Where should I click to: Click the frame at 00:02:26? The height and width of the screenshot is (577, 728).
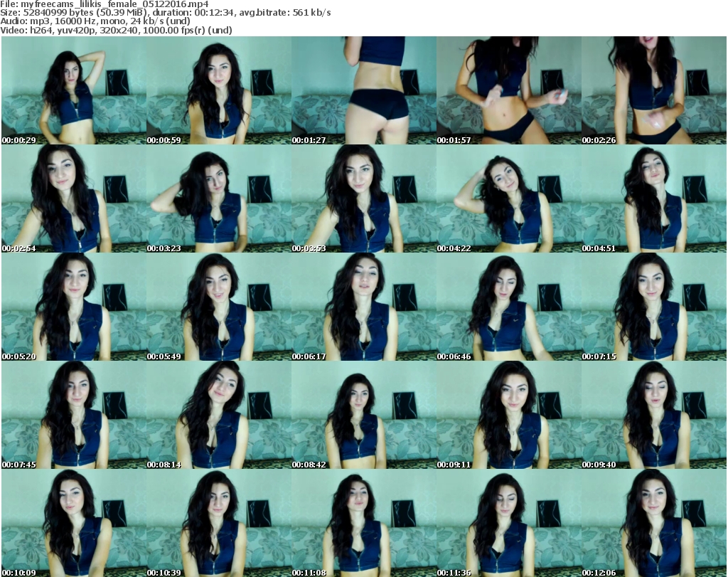click(x=653, y=90)
